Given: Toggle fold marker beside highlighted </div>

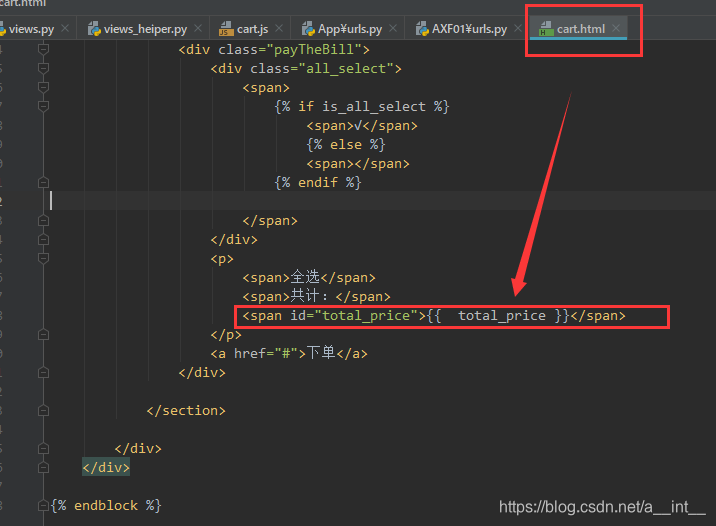Looking at the screenshot, I should [43, 468].
